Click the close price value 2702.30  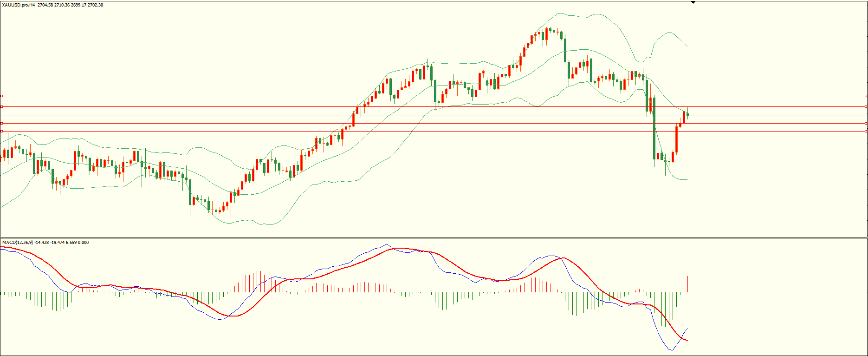[x=95, y=5]
